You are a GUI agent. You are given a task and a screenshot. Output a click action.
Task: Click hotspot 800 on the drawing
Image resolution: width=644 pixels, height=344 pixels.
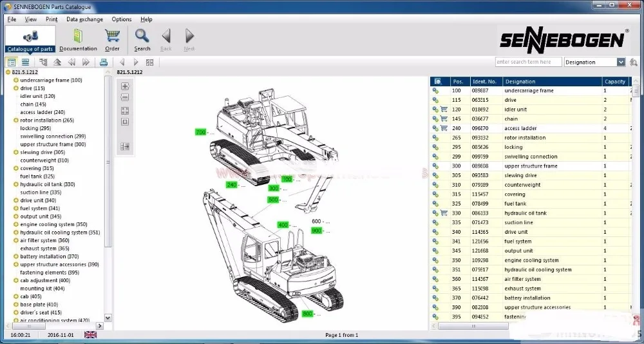coord(307,314)
